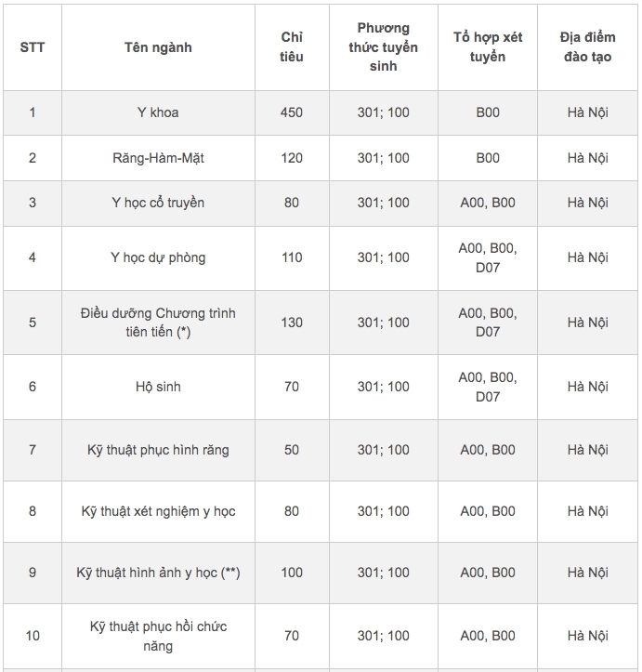
Task: Select the "Răng-Hàm-Mặt" major cell
Action: [158, 158]
